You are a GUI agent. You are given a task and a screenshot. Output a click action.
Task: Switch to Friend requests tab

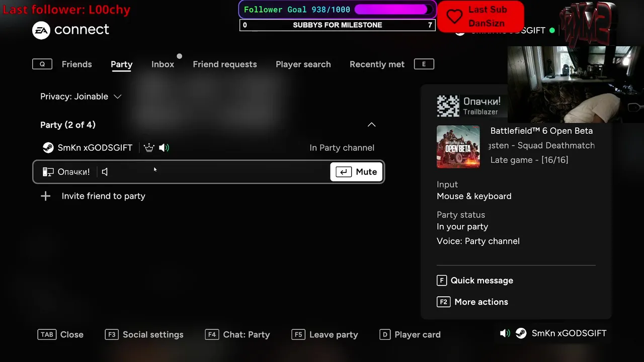click(x=225, y=64)
